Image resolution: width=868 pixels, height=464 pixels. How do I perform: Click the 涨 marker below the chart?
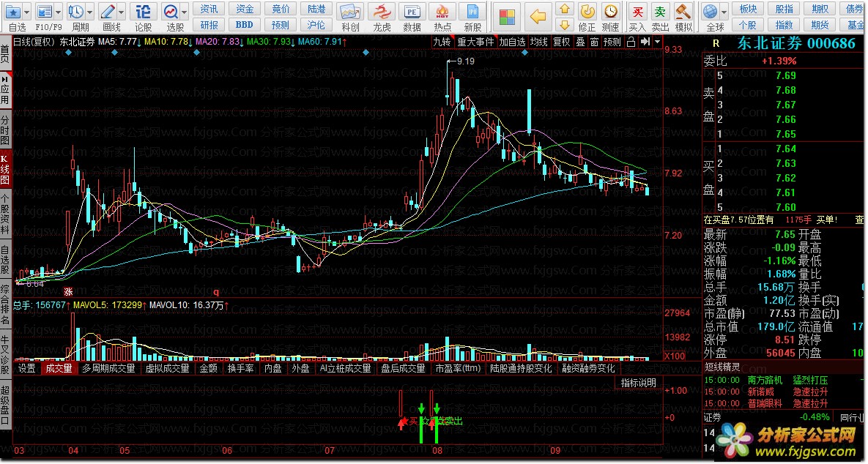[69, 291]
